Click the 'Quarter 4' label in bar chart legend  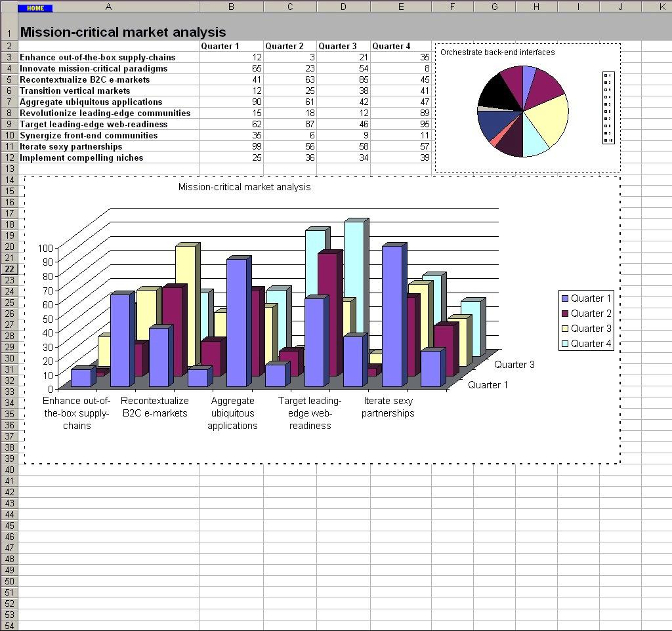[x=591, y=344]
